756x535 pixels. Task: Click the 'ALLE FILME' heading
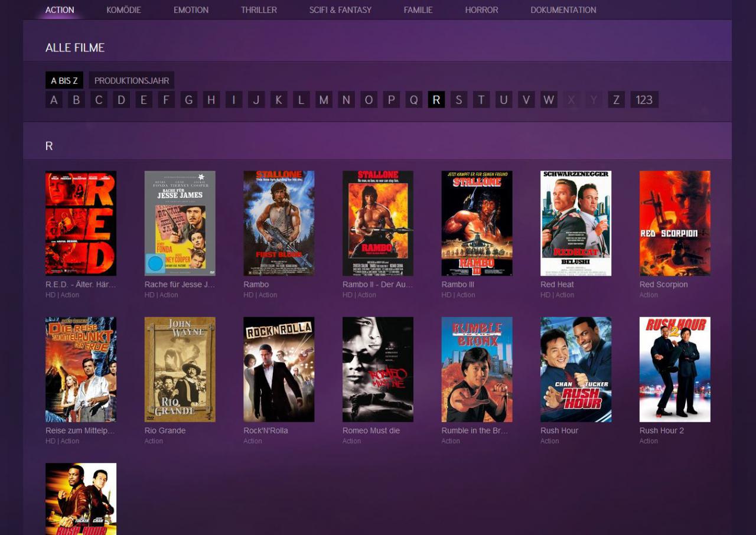[x=75, y=48]
